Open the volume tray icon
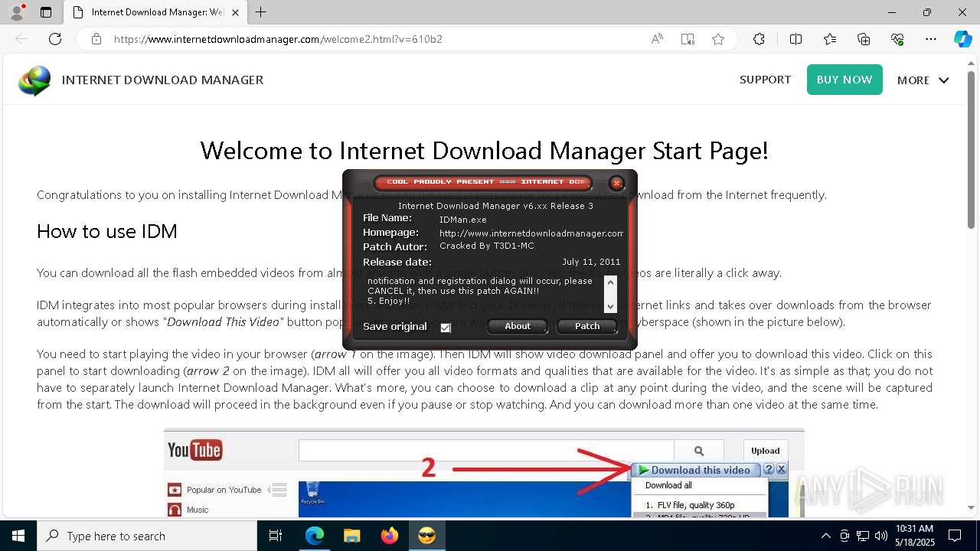 tap(880, 536)
